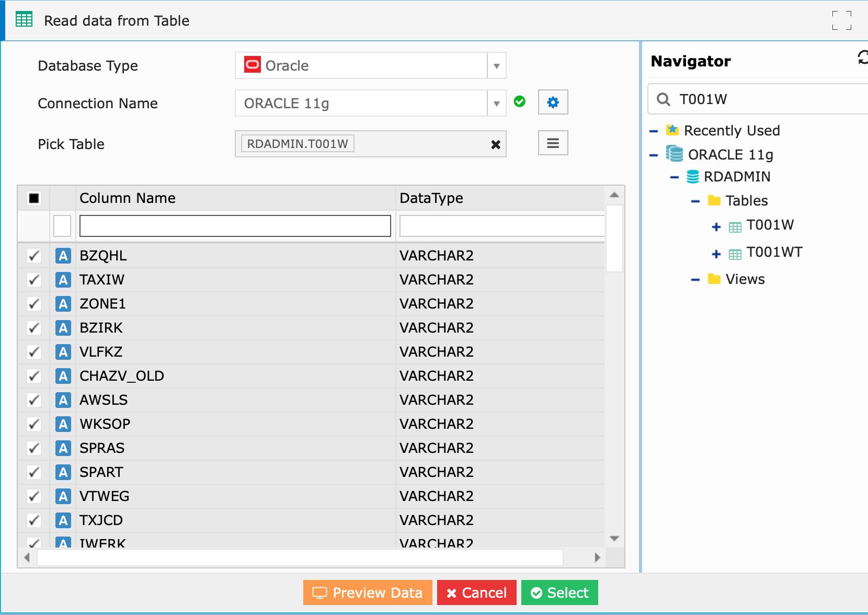Click the T001WT table icon in Navigator
The width and height of the screenshot is (868, 615).
(x=735, y=254)
